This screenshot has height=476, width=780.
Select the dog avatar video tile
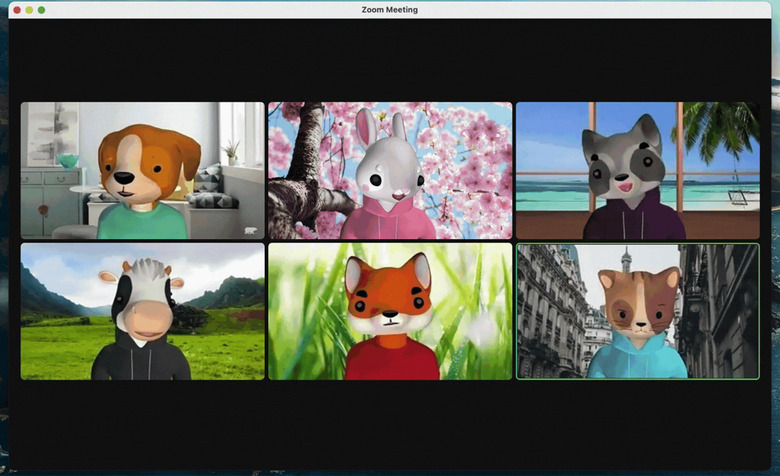tap(143, 170)
